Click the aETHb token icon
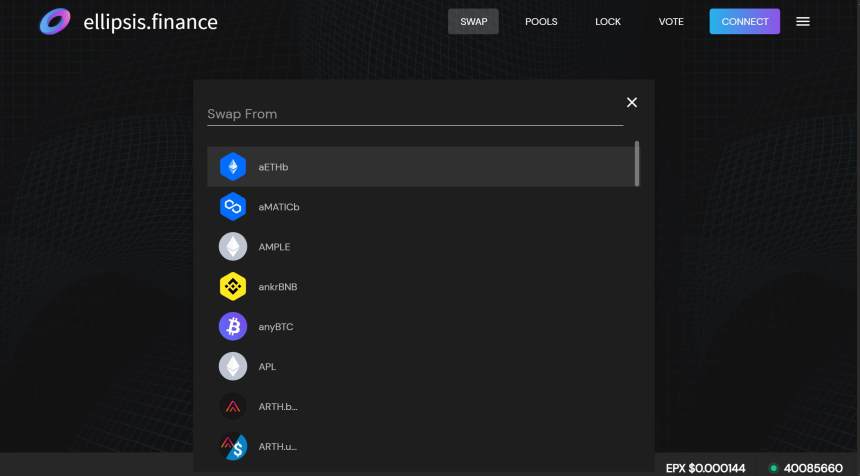860x476 pixels. click(233, 167)
